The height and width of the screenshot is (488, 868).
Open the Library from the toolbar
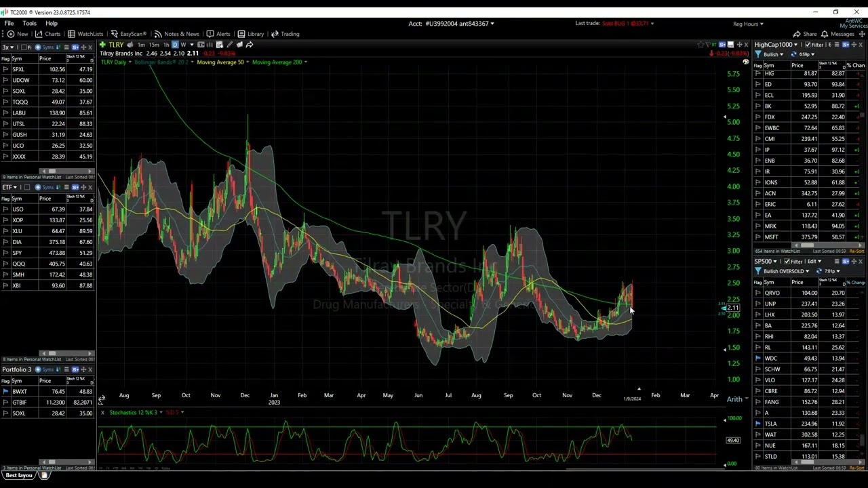coord(250,34)
